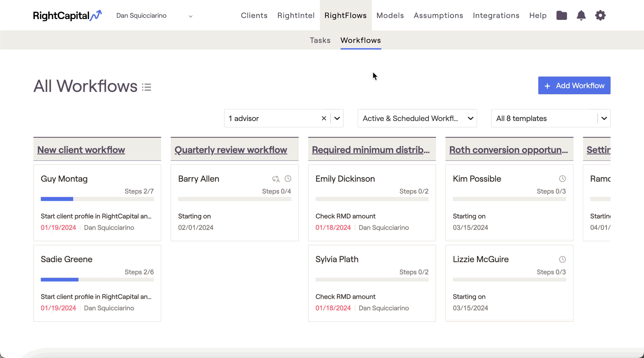This screenshot has height=358, width=644.
Task: Open the RightIntel menu item
Action: tap(296, 15)
